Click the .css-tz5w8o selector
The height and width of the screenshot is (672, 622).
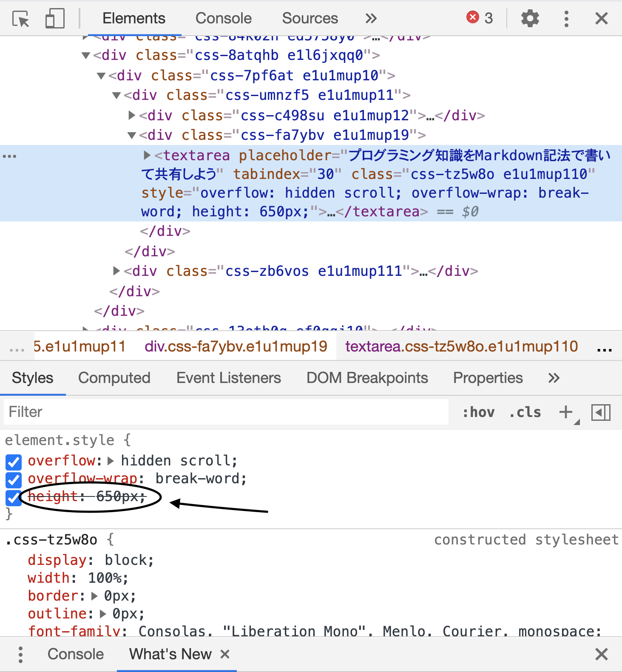click(51, 540)
